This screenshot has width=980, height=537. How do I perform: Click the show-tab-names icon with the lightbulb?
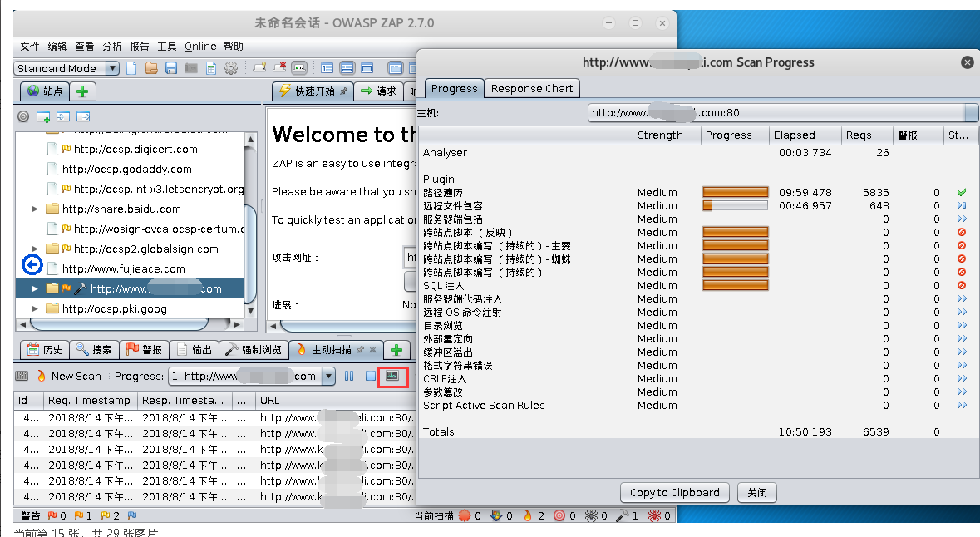pos(259,67)
